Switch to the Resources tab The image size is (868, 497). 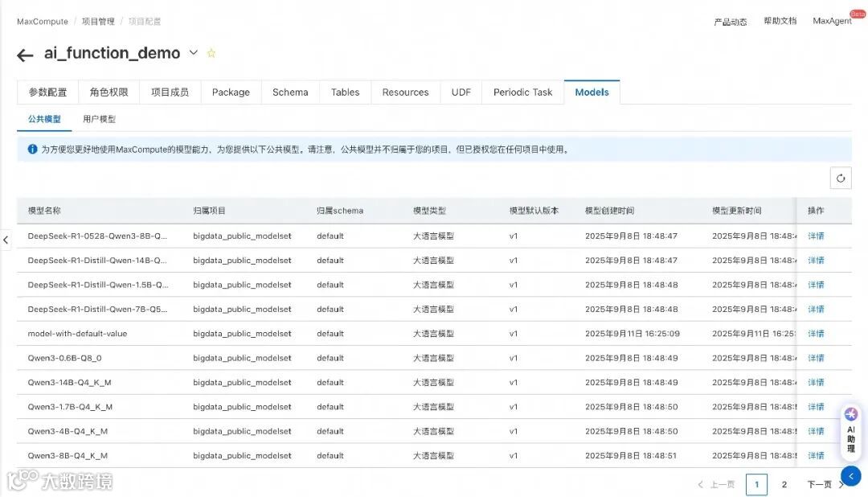point(405,92)
